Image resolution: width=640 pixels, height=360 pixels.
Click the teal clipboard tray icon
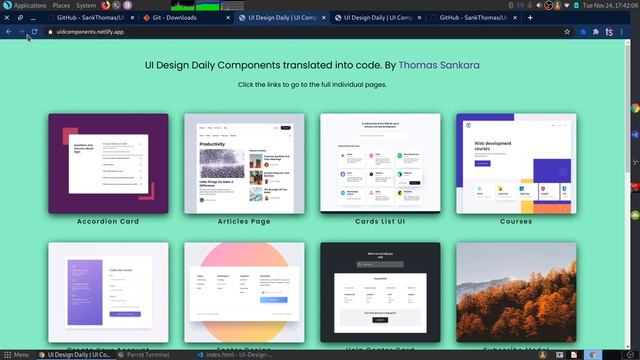coord(576,5)
